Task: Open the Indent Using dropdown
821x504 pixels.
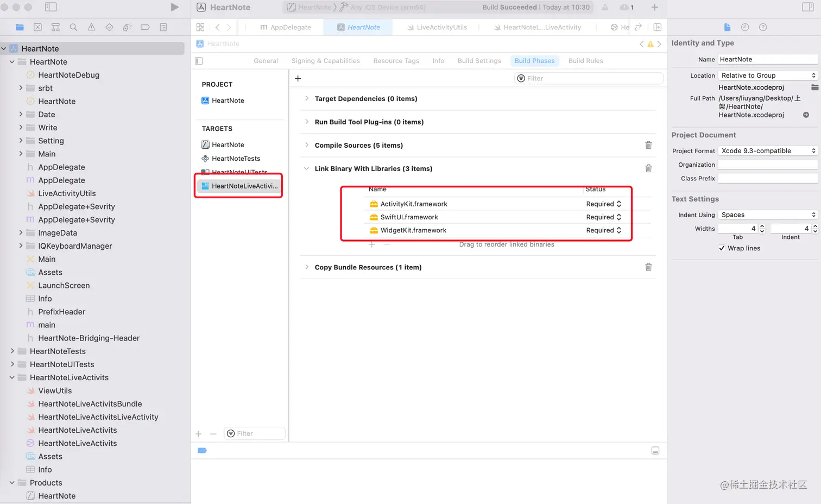Action: (x=768, y=215)
